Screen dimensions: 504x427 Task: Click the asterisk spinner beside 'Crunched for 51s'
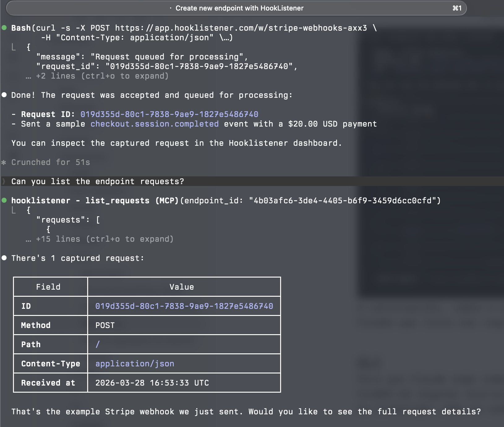click(x=4, y=162)
